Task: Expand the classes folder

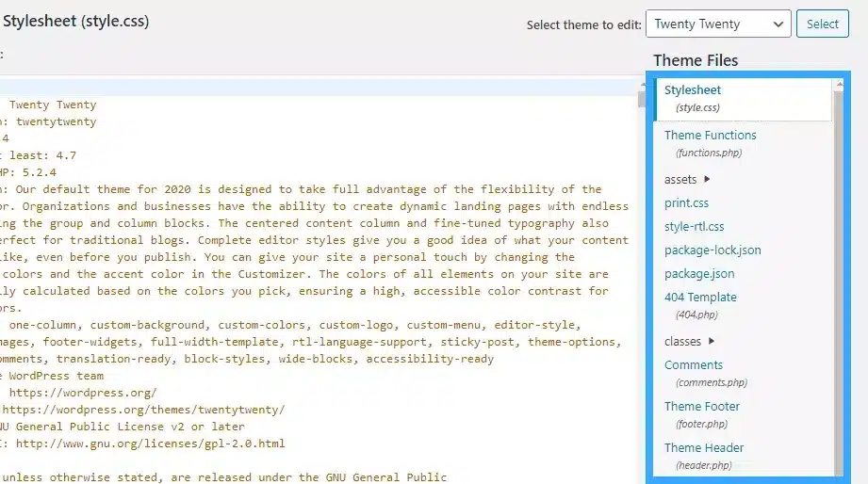Action: click(x=682, y=341)
